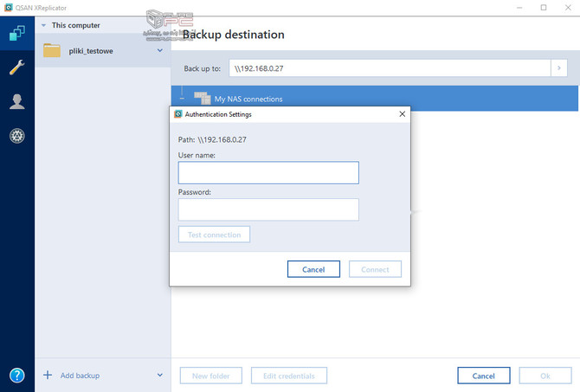Collapse the My NAS connections tree node
Viewport: 580px width, 392px height.
tap(184, 99)
